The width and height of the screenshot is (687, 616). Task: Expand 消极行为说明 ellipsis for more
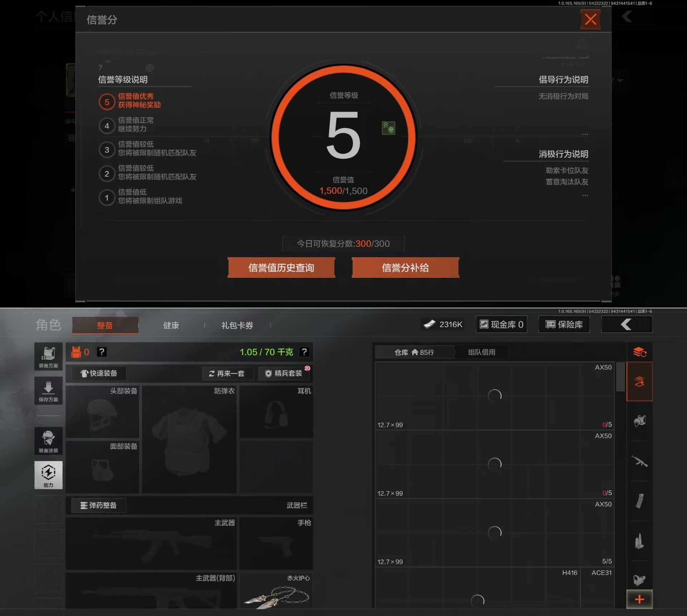[x=585, y=195]
